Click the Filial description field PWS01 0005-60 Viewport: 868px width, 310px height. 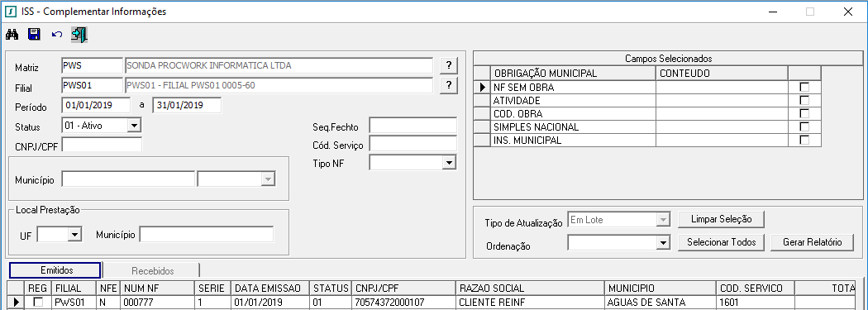279,85
